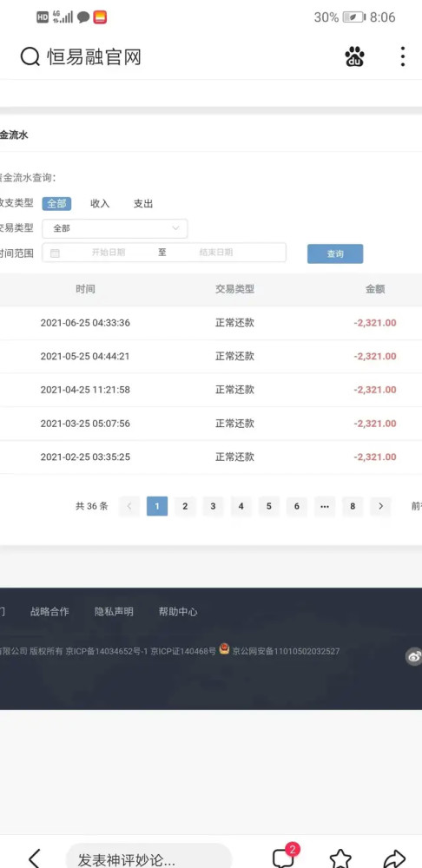Tap the message bubble status icon
The image size is (422, 868).
point(83,17)
